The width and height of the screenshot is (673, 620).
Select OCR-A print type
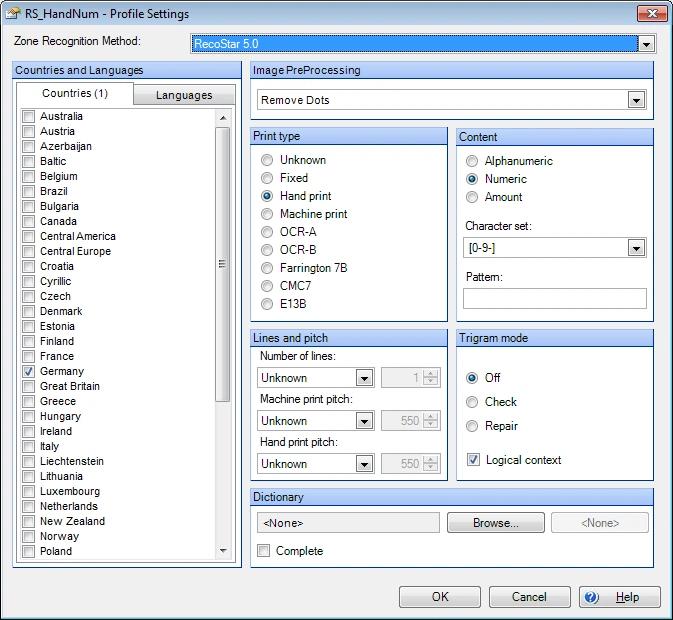267,232
